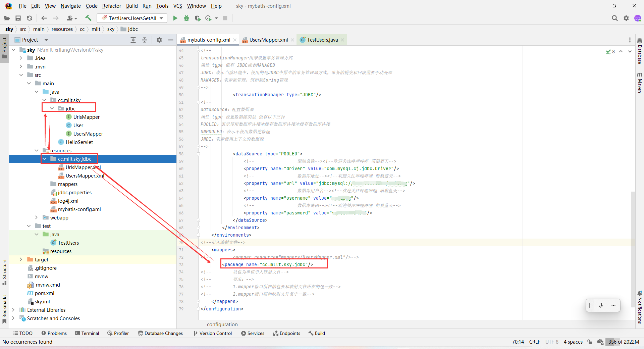
Task: Build project with the hammer icon
Action: point(88,18)
